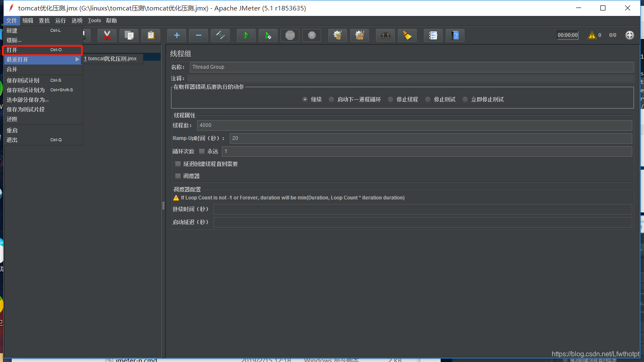
Task: Expand the 最近打开 submenu arrow
Action: (77, 59)
